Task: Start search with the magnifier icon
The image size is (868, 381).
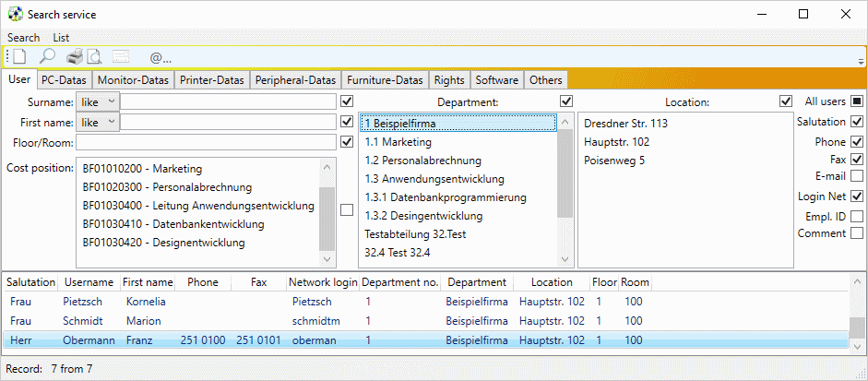Action: pos(47,56)
